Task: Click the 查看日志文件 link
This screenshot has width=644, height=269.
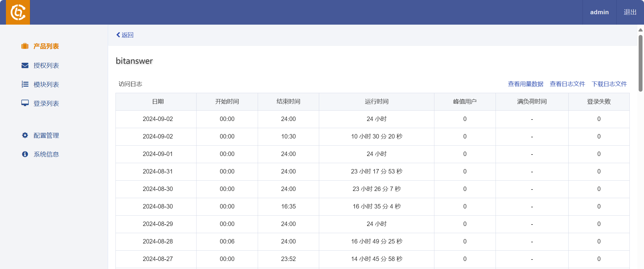Action: tap(567, 84)
